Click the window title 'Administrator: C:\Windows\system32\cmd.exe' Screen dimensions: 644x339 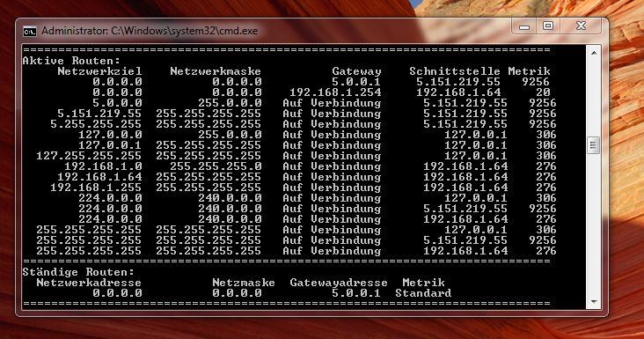coord(150,31)
